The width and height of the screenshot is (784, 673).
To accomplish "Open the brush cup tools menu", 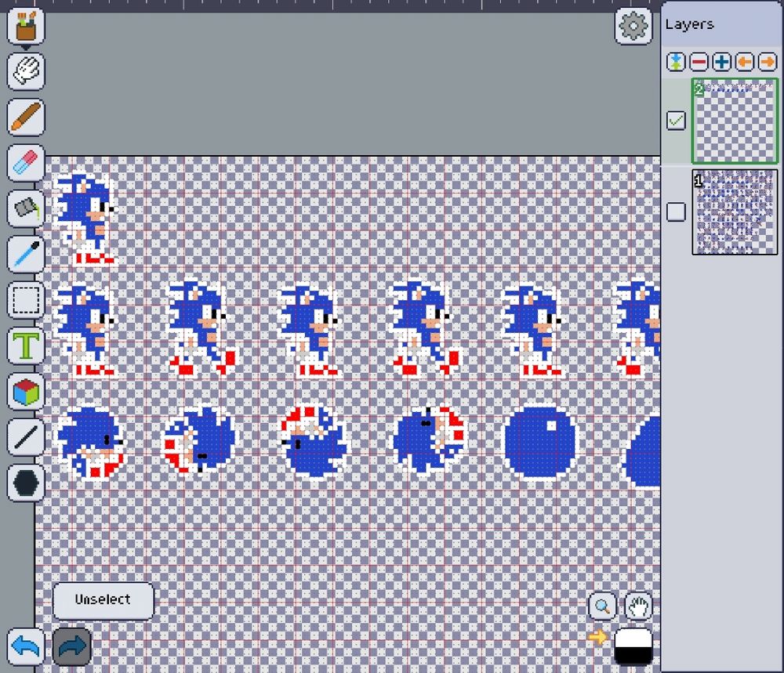I will 26,26.
